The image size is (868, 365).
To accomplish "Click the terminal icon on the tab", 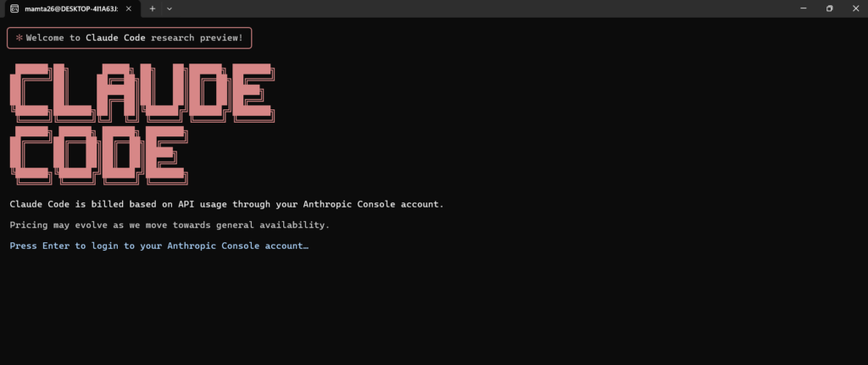I will [14, 8].
